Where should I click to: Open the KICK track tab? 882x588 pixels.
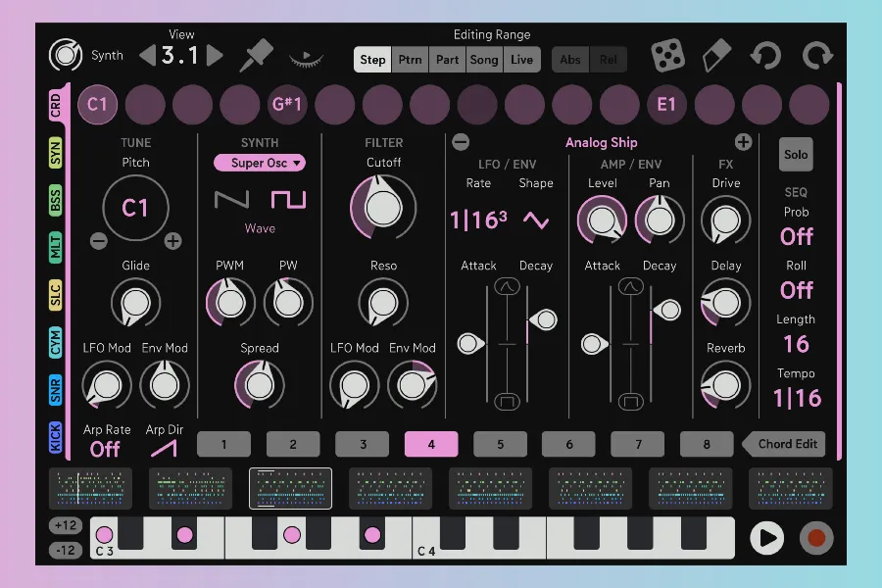point(56,435)
